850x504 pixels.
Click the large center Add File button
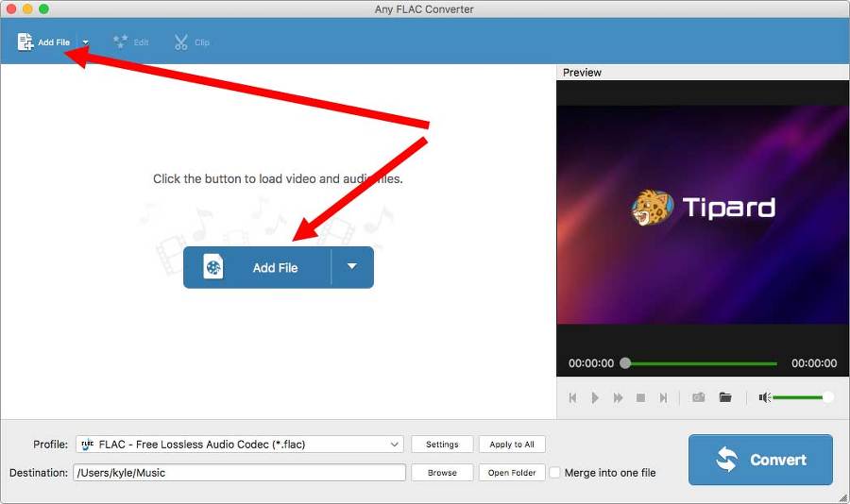coord(257,267)
